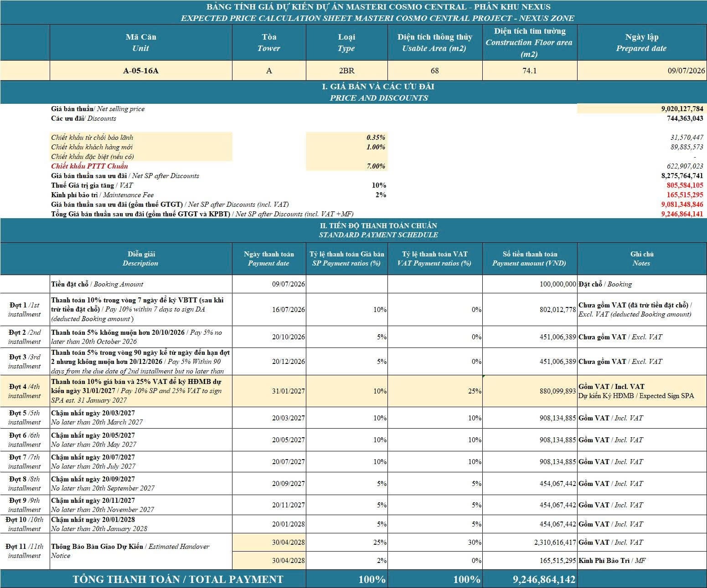Click the 'Ngày thanh toán / Payment date' header
Image resolution: width=707 pixels, height=588 pixels.
(x=269, y=259)
